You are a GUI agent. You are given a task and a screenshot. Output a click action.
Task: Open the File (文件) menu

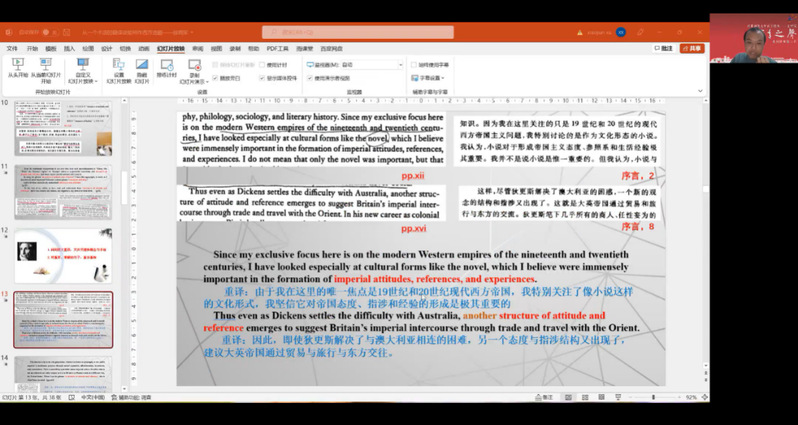point(12,49)
